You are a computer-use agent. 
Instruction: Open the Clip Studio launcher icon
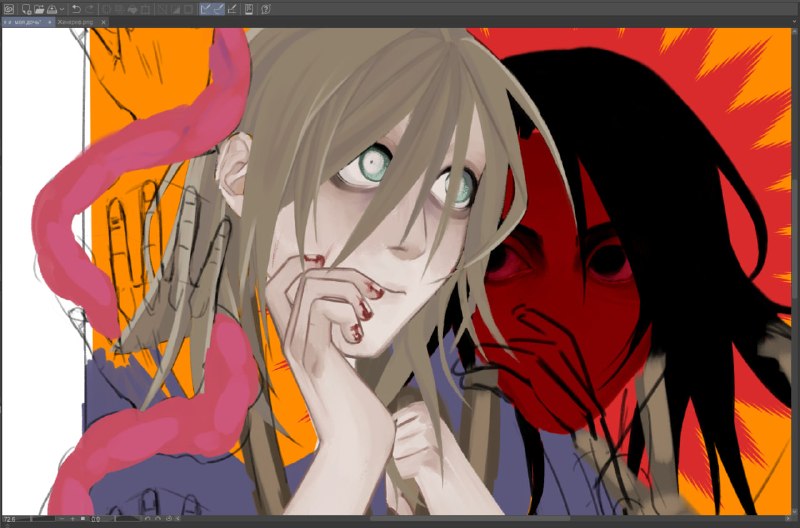(x=9, y=9)
